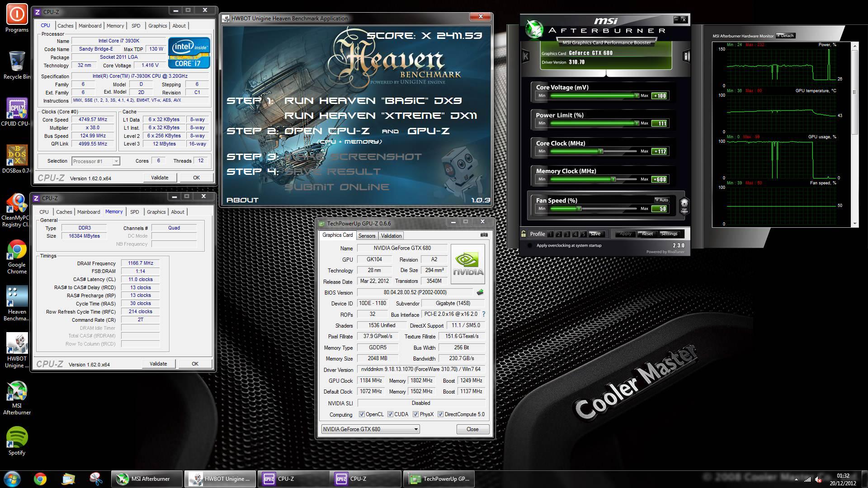Open CleanMyPC Registry Cleaner shortcut
868x488 pixels.
coord(17,210)
